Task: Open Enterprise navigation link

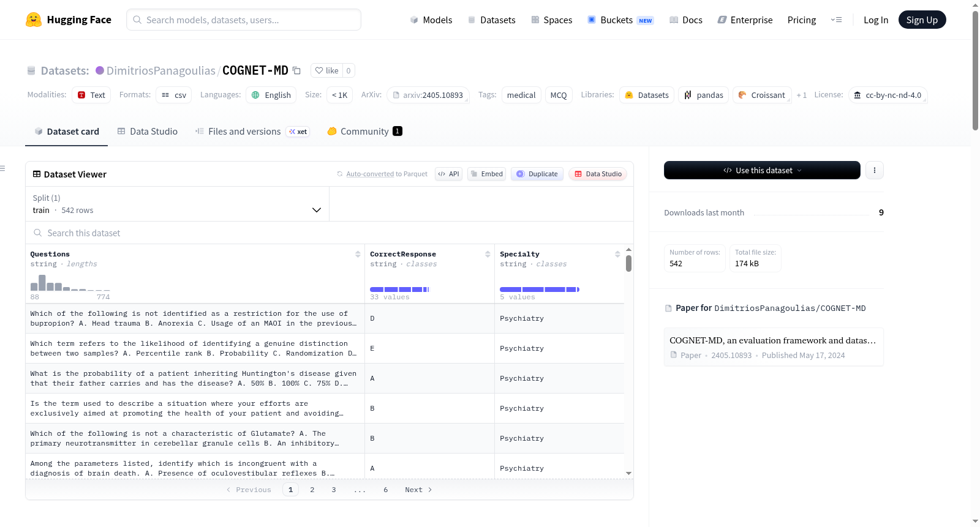Action: 745,20
